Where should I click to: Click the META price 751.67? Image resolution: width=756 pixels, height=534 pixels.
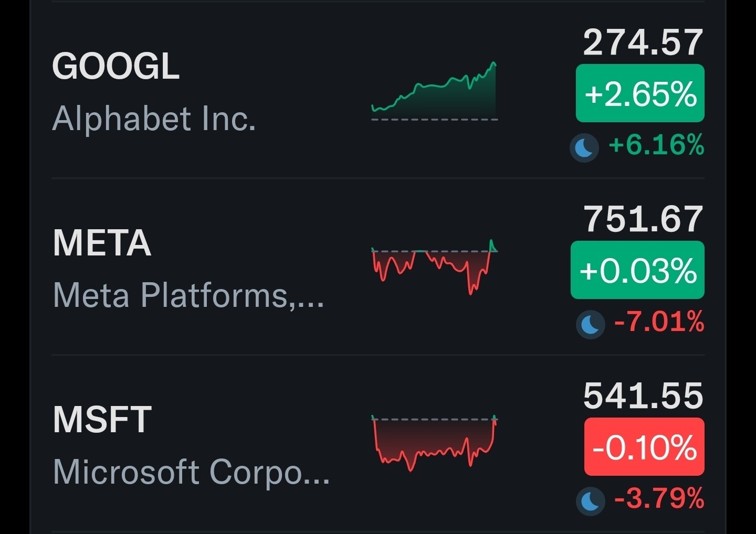tap(643, 219)
